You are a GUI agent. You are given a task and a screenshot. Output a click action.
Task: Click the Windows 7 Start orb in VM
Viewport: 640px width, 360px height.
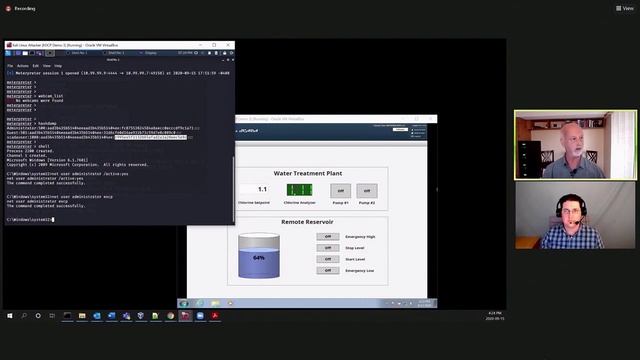click(x=184, y=303)
